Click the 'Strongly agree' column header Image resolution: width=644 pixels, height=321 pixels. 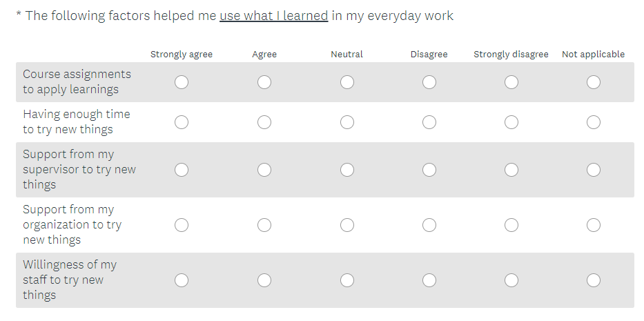click(182, 54)
